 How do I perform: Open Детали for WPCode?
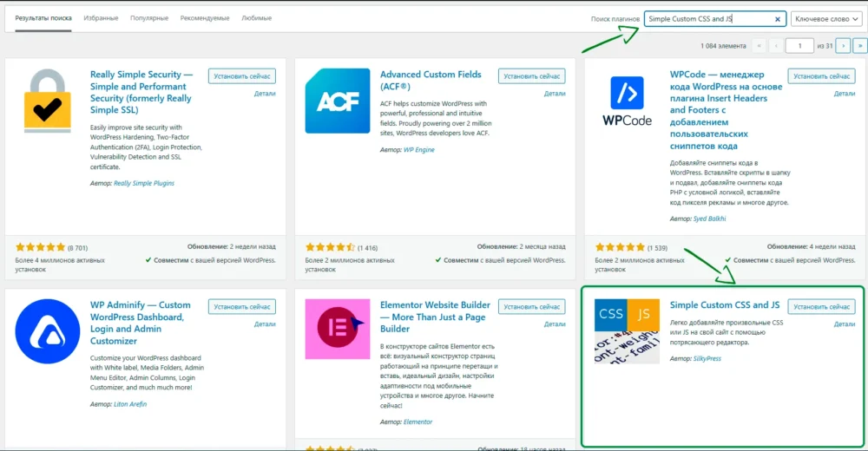(x=845, y=94)
